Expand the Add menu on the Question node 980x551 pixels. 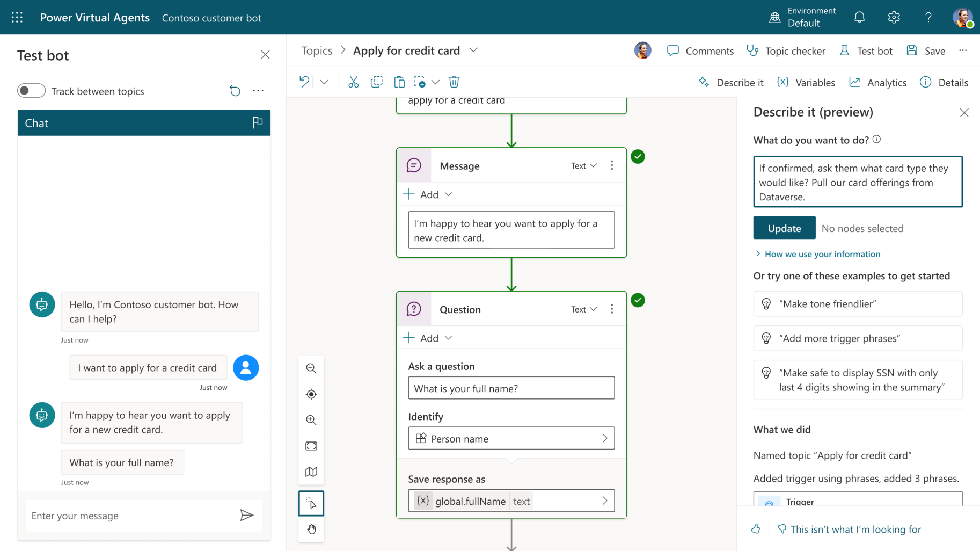coord(449,338)
